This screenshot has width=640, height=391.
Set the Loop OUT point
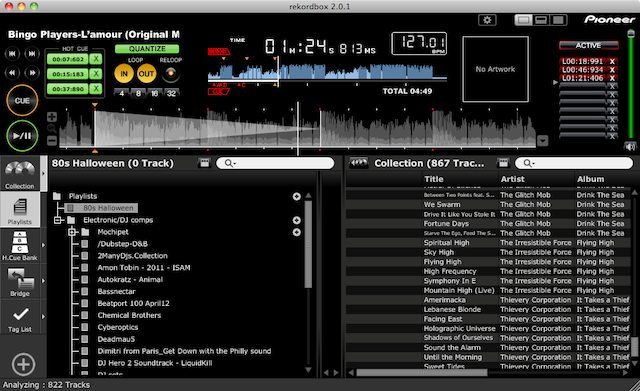coord(146,74)
